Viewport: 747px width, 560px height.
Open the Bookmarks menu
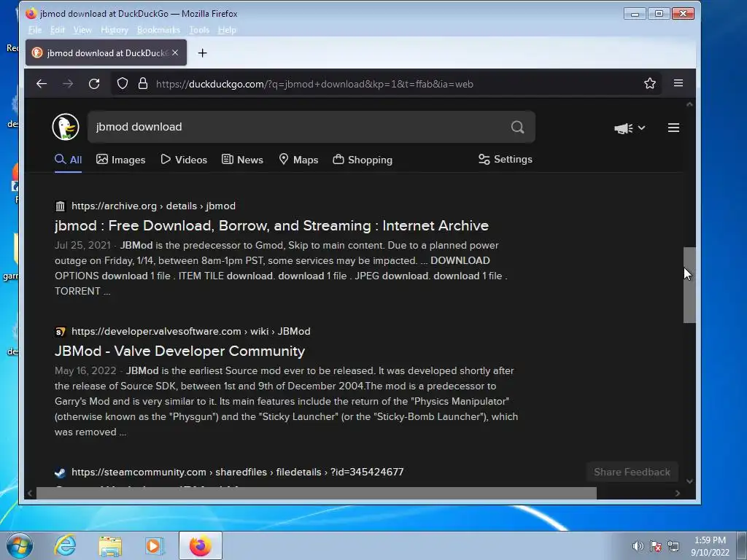point(158,30)
